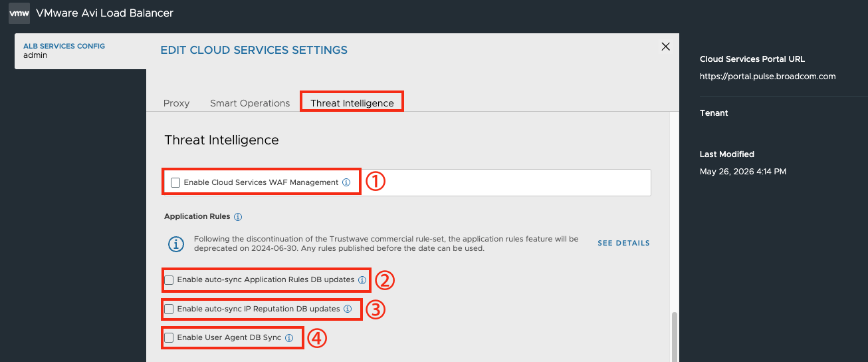Image resolution: width=868 pixels, height=362 pixels.
Task: Click the admin text under ALB Services Config
Action: click(35, 55)
